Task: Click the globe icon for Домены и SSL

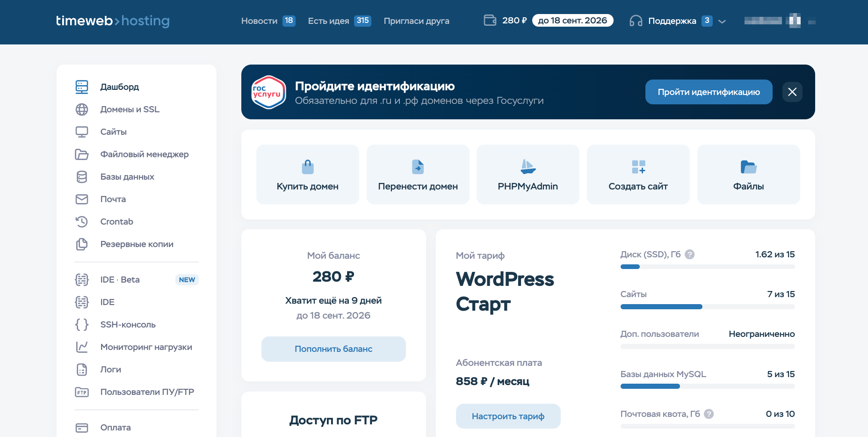Action: pyautogui.click(x=82, y=109)
